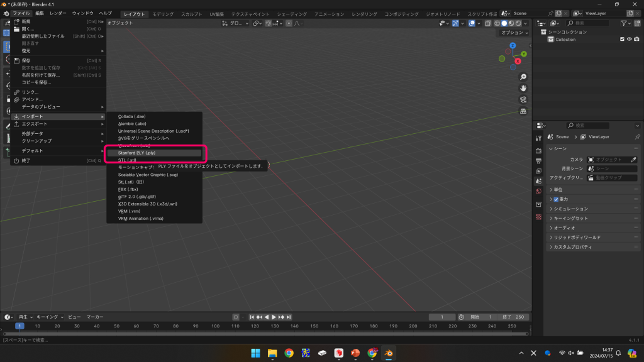Select material preview shading
Viewport: 644px width, 362px height.
click(x=511, y=23)
